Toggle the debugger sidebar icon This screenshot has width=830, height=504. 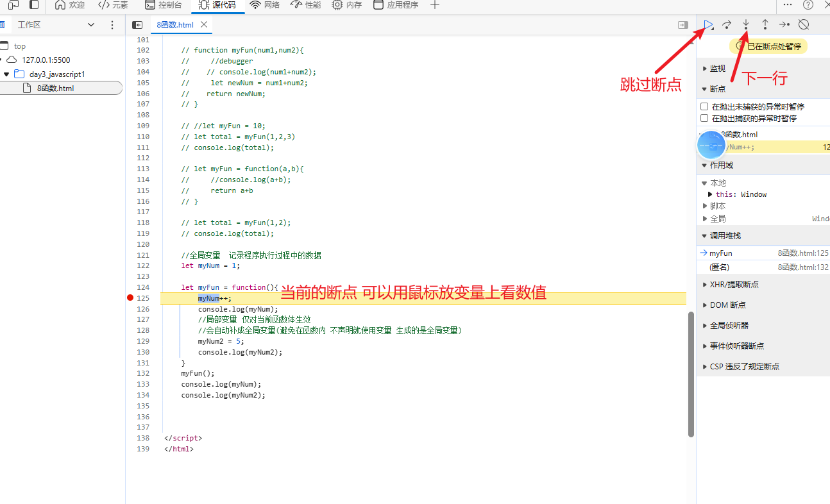coord(683,25)
